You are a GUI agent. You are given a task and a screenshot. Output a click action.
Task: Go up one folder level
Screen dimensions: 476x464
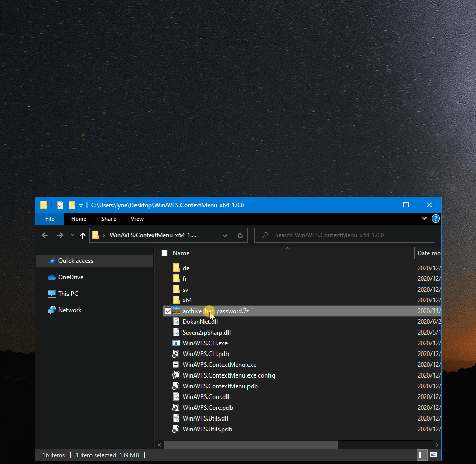pyautogui.click(x=83, y=235)
